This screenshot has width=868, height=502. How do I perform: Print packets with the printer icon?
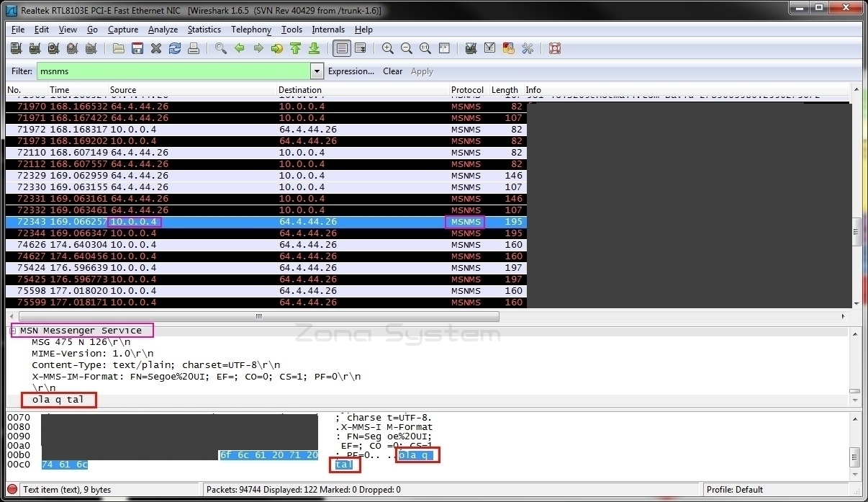click(x=194, y=48)
